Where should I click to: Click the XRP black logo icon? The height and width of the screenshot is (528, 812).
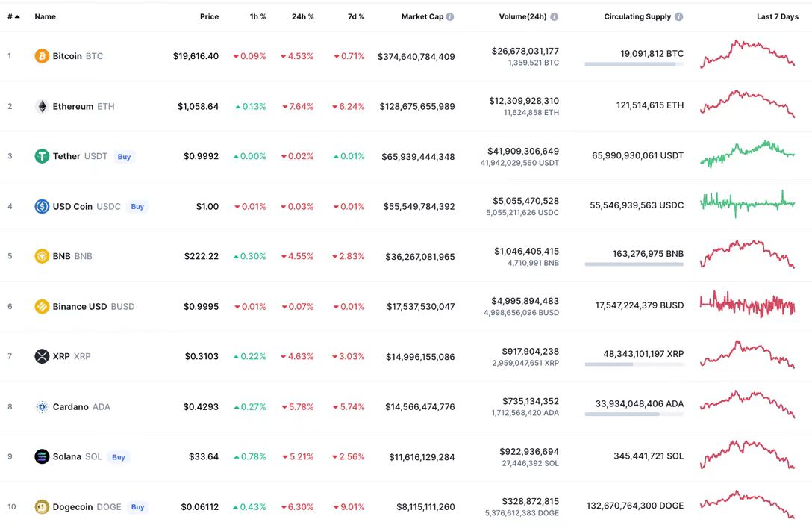click(42, 356)
